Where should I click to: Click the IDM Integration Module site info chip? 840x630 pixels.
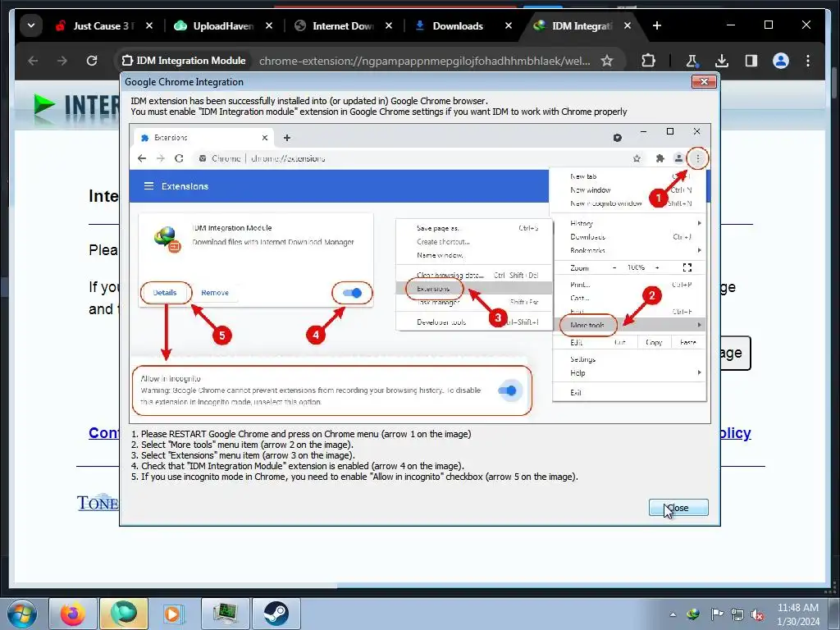pos(183,61)
